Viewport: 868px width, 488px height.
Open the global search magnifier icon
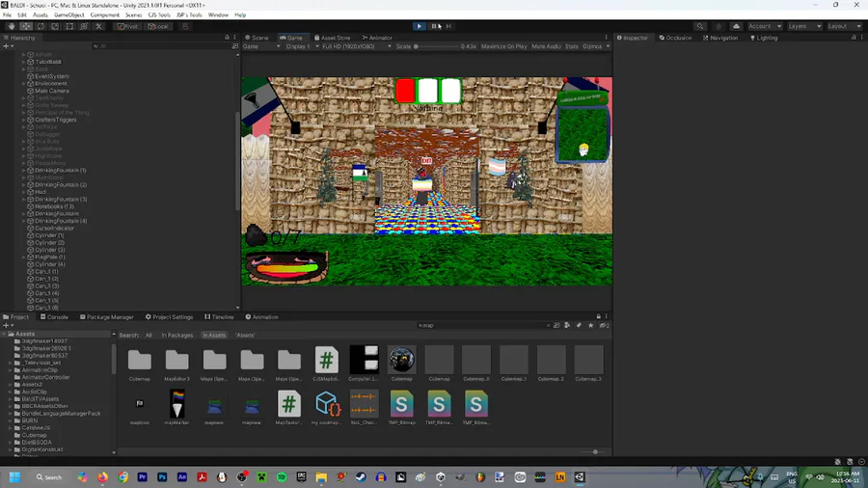(x=700, y=26)
